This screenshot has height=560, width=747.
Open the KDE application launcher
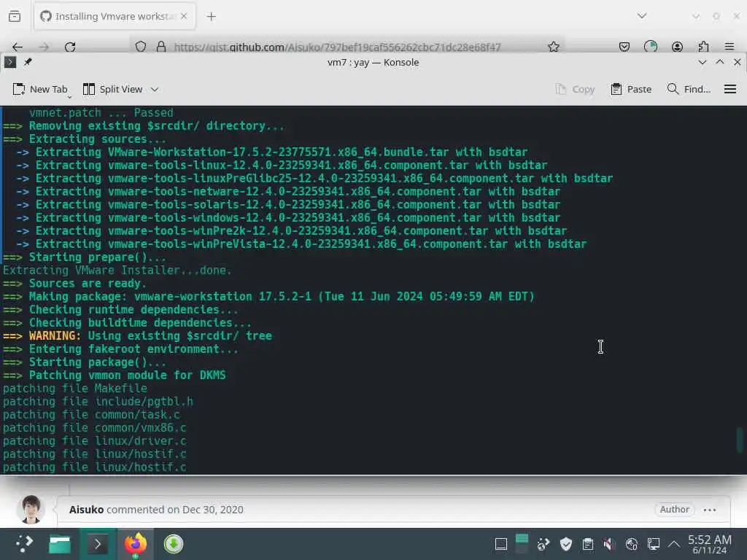coord(24,544)
